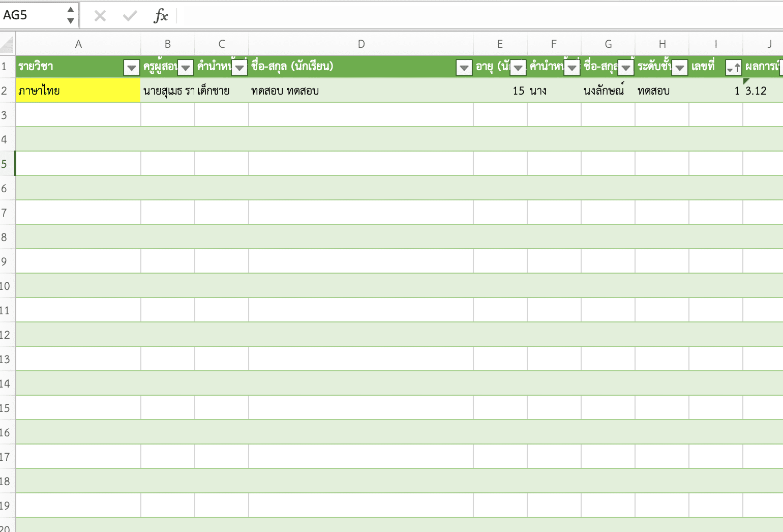Select column E header
The image size is (783, 532).
pyautogui.click(x=500, y=44)
